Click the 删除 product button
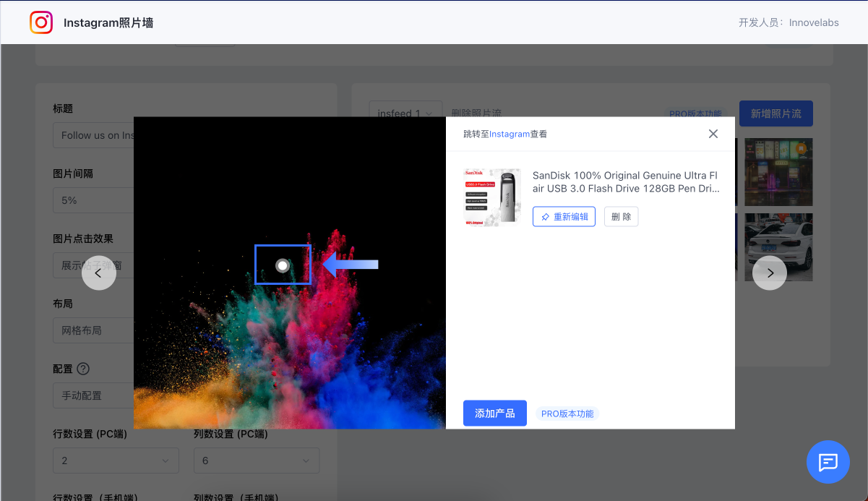 point(621,217)
